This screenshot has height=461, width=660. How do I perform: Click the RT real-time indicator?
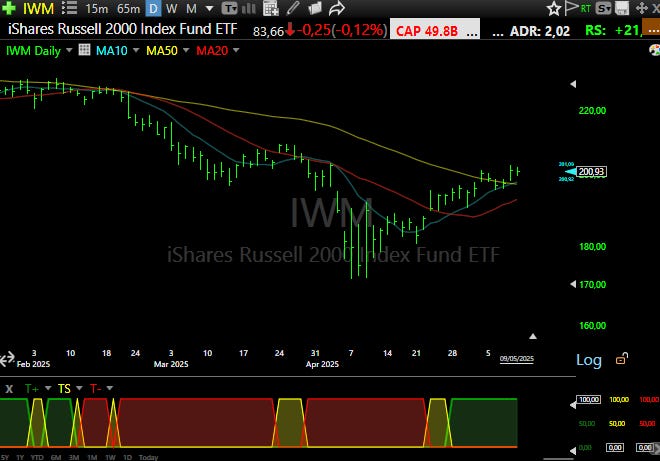[x=585, y=8]
